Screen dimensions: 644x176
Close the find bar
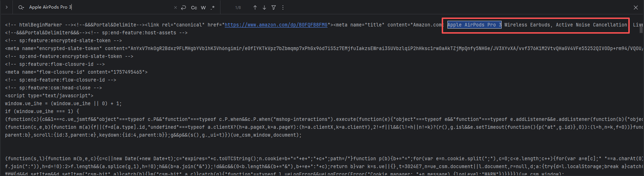pyautogui.click(x=636, y=8)
